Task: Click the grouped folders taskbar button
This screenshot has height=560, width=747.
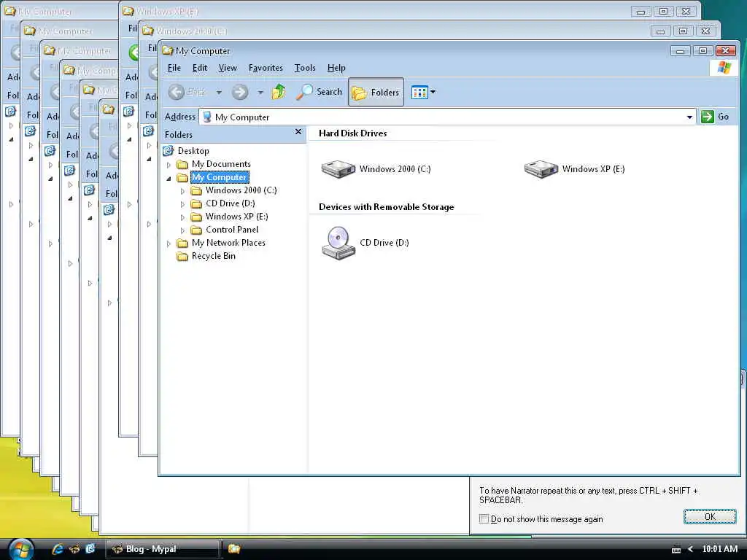Action: 234,549
